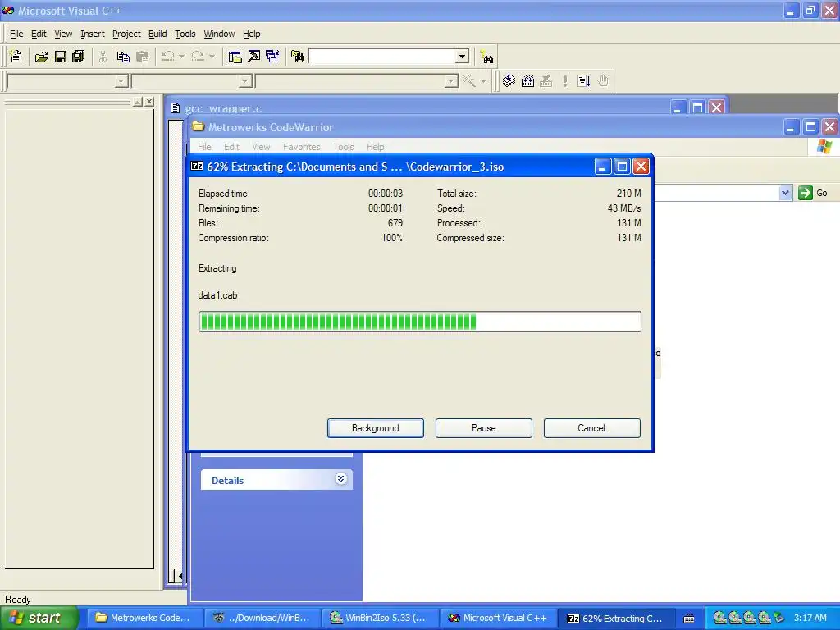Toggle the Output window icon

[x=254, y=57]
